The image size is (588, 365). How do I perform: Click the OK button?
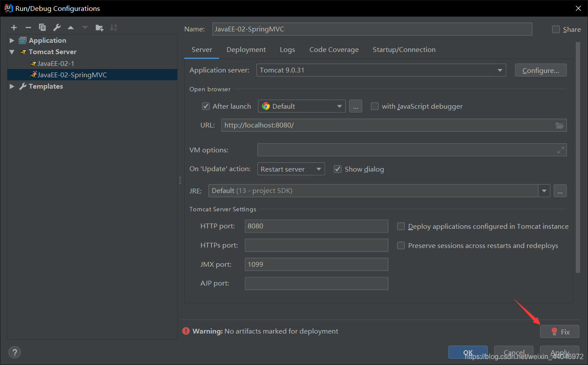tap(468, 352)
